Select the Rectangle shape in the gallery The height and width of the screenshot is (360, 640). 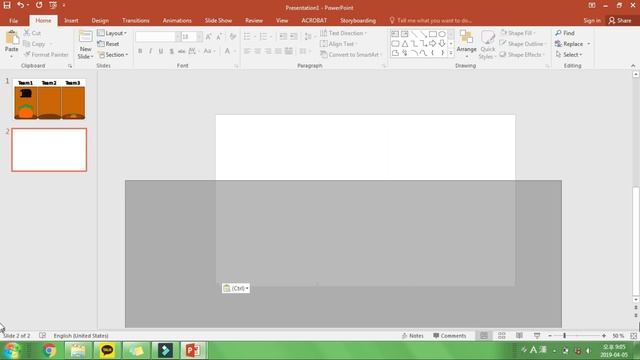pos(433,34)
